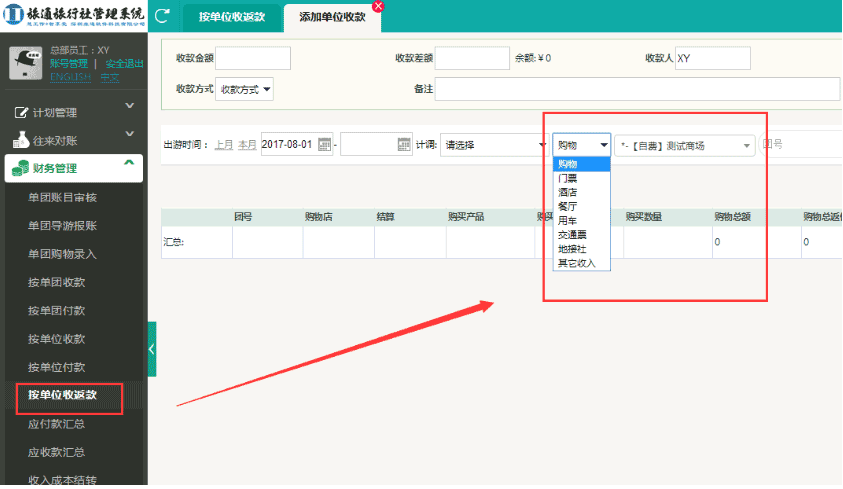Click the 安全退出 logout link
The width and height of the screenshot is (843, 489).
124,63
